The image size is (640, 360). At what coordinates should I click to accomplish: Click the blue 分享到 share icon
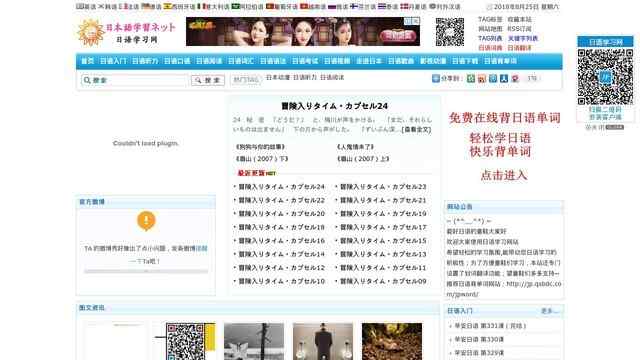[436, 78]
